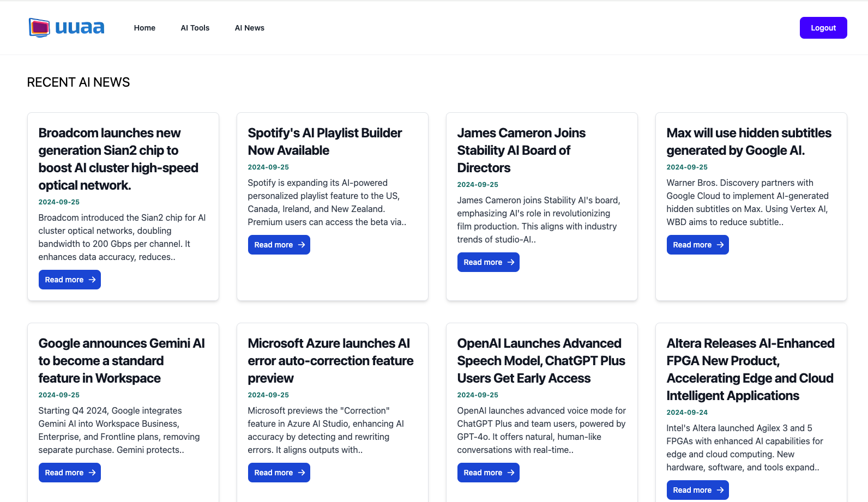Click the date under Broadcom headline
Screen dimensions: 868x502
(59, 202)
